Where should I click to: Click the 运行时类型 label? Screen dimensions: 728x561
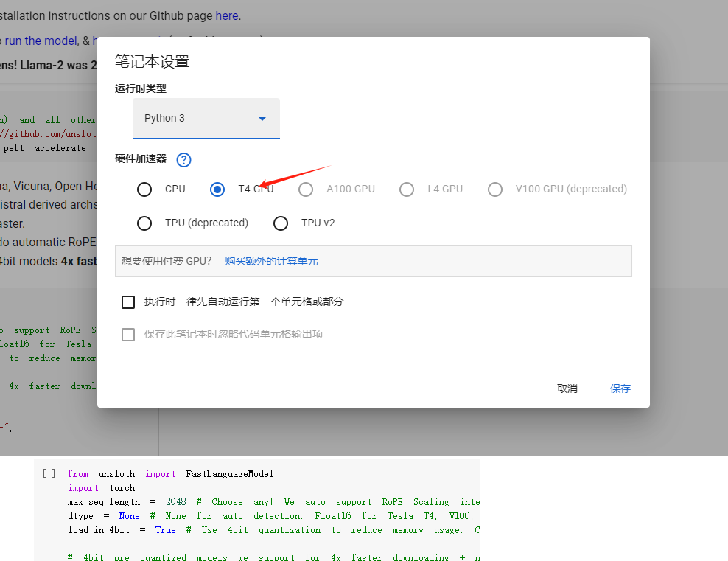(x=141, y=88)
